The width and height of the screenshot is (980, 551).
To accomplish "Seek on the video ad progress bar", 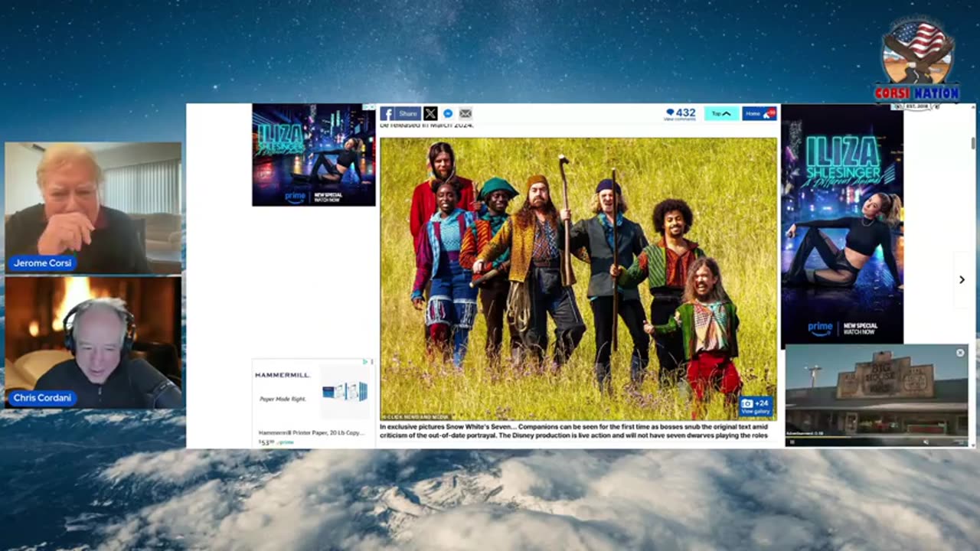I will (877, 437).
